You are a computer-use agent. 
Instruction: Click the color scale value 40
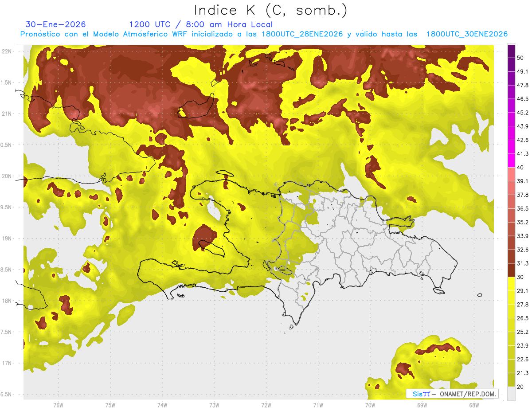[x=520, y=168]
